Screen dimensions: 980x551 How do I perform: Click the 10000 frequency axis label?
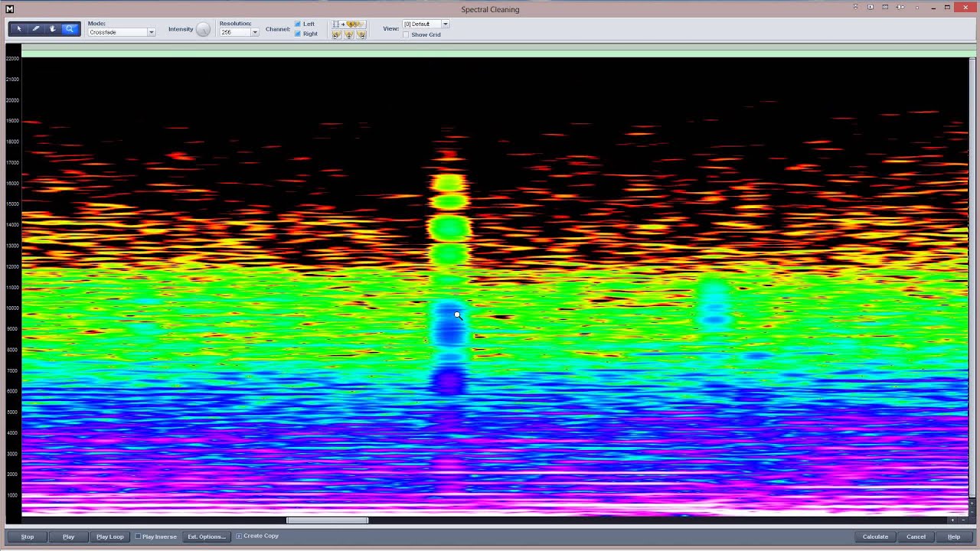point(12,308)
